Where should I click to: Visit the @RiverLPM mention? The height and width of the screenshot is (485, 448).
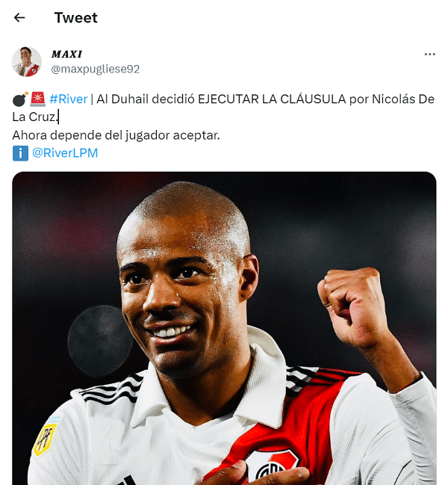65,152
